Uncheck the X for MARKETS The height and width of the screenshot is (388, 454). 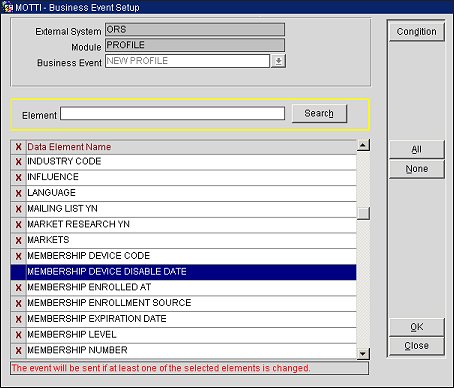[x=18, y=240]
